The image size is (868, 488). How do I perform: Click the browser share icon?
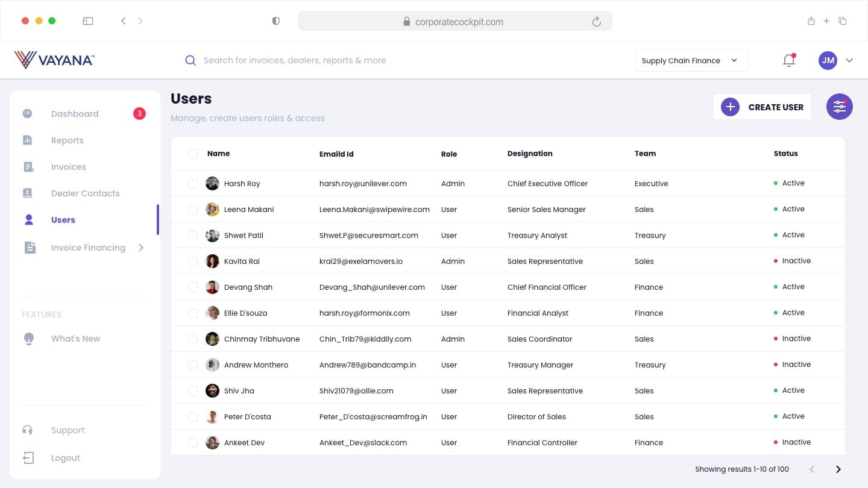click(x=811, y=21)
